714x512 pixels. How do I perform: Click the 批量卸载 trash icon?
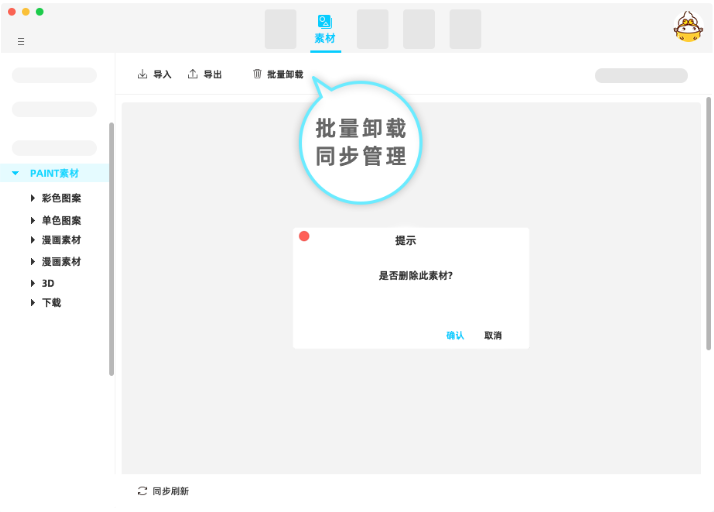click(257, 74)
